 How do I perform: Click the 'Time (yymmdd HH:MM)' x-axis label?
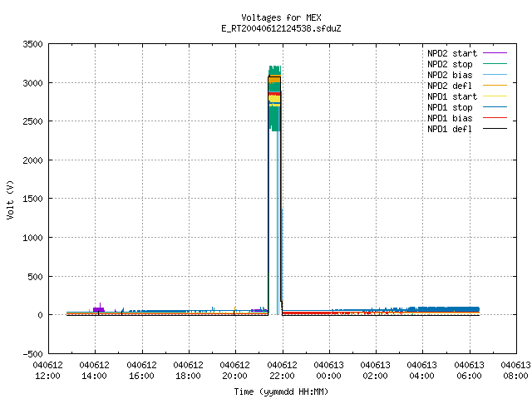point(281,392)
